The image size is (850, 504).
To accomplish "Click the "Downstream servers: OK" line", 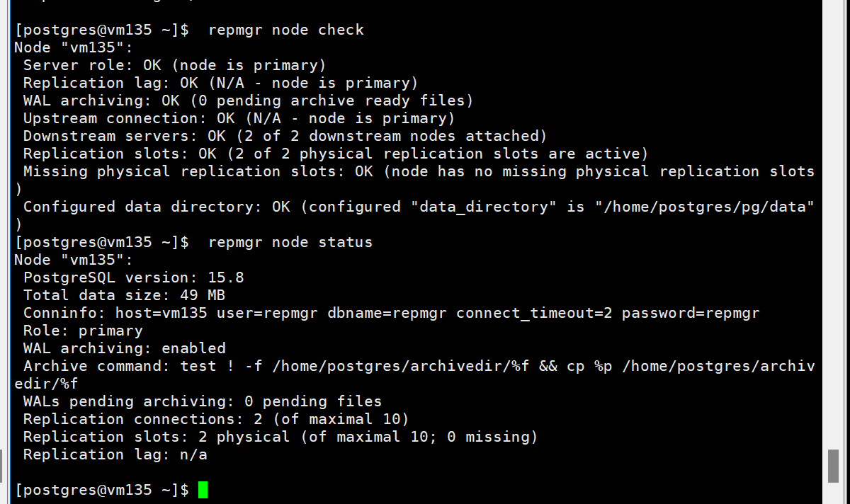I will coord(285,136).
